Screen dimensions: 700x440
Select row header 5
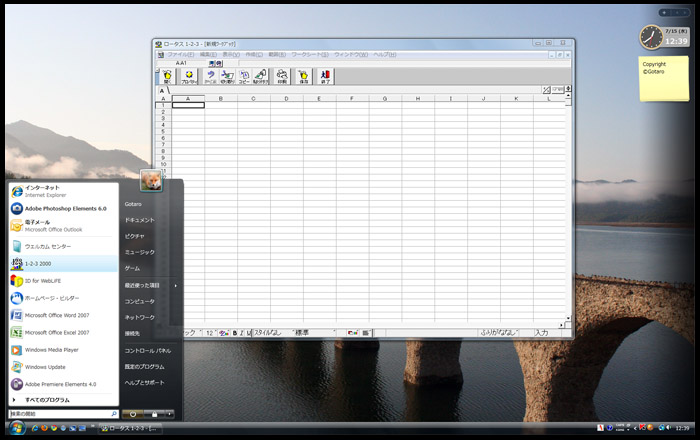pyautogui.click(x=163, y=131)
